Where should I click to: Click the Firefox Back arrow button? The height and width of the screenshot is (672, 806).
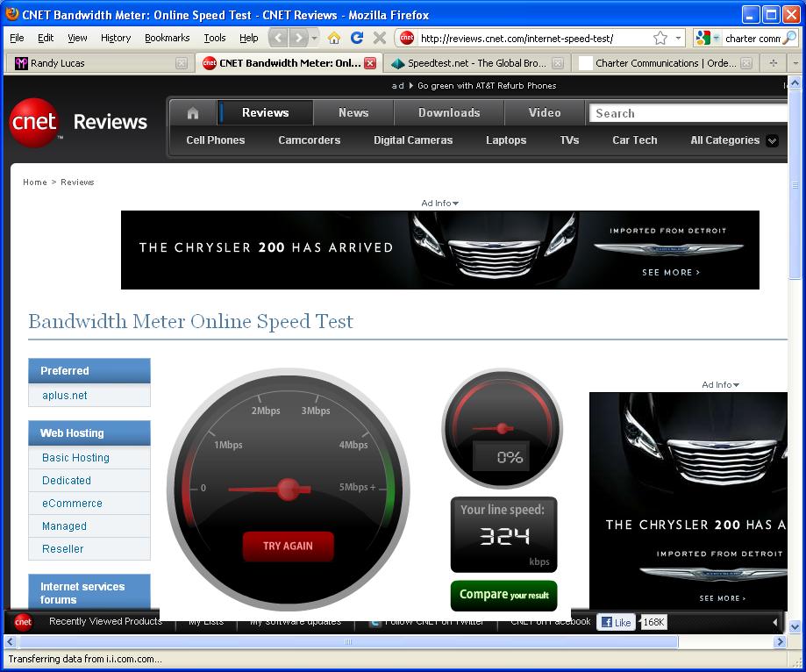click(x=278, y=38)
